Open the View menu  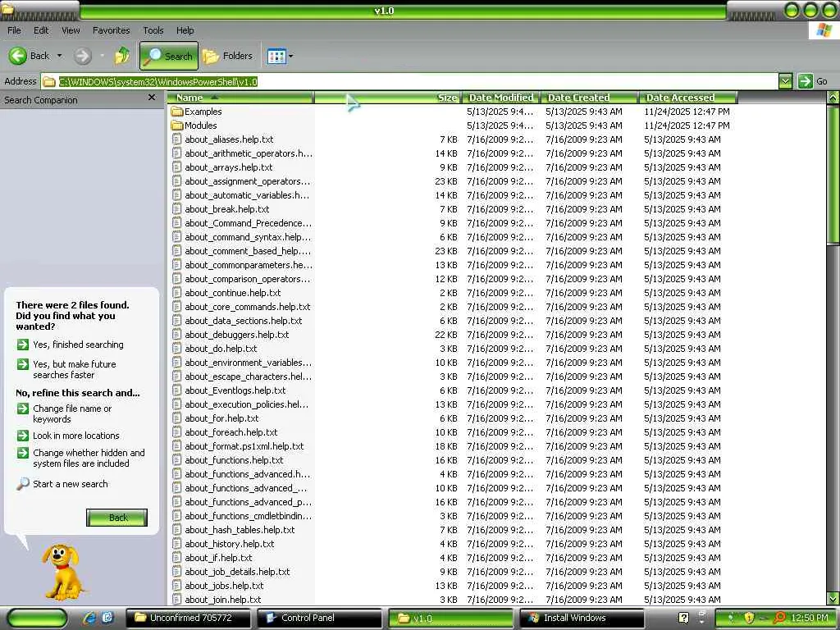[x=71, y=30]
